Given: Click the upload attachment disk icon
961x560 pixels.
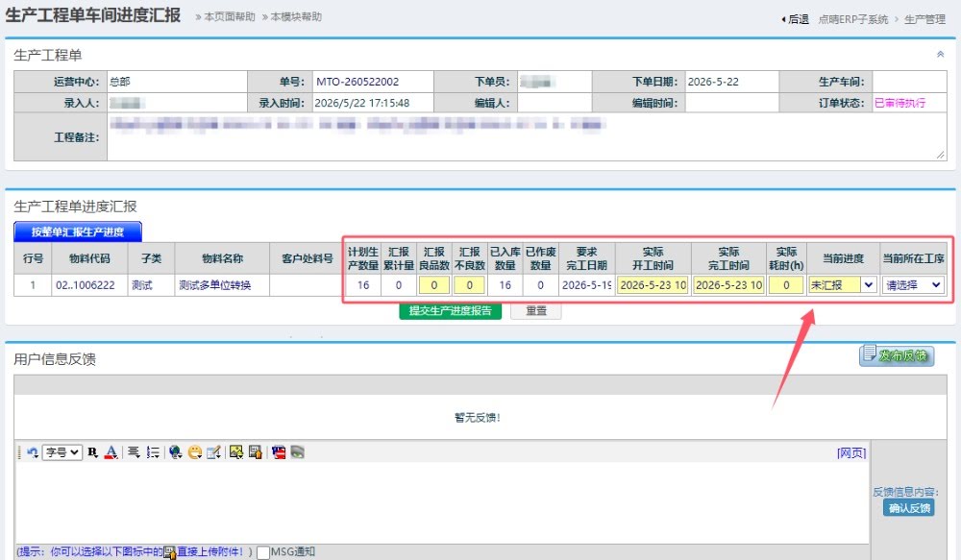Looking at the screenshot, I should [x=256, y=452].
